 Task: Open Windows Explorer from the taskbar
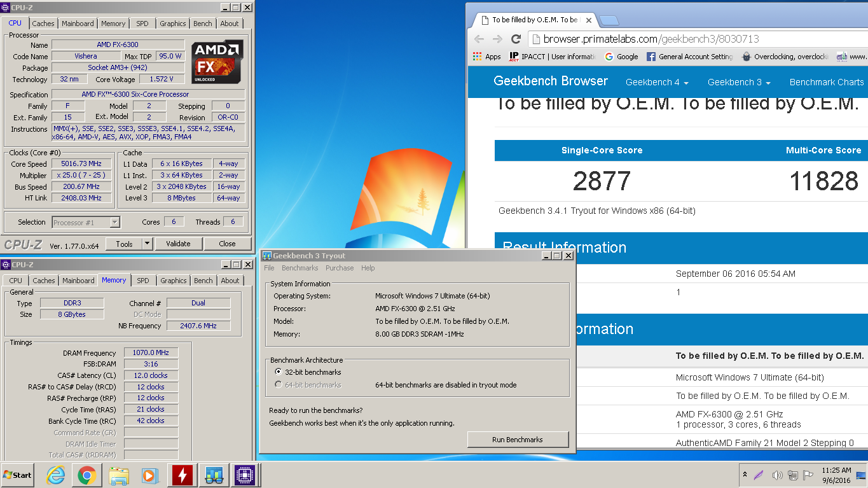tap(118, 475)
